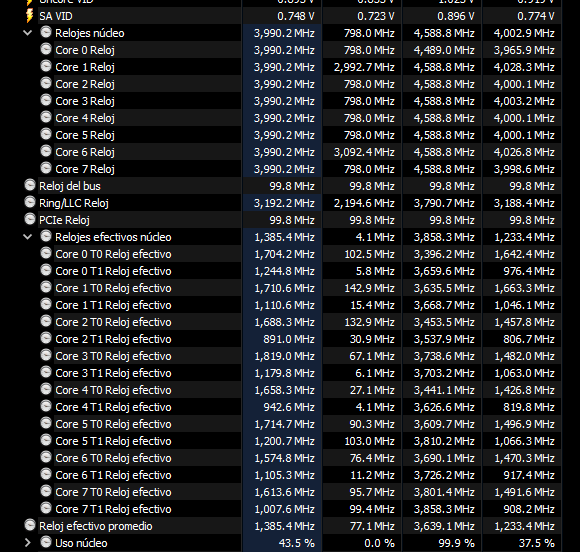Click the SA VID lightning bolt icon
The width and height of the screenshot is (580, 552).
(30, 16)
